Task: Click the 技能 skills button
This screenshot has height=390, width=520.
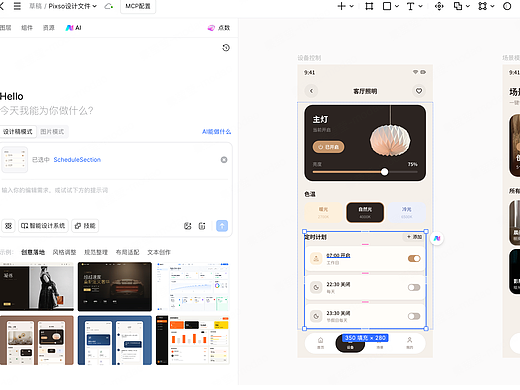Action: (85, 226)
